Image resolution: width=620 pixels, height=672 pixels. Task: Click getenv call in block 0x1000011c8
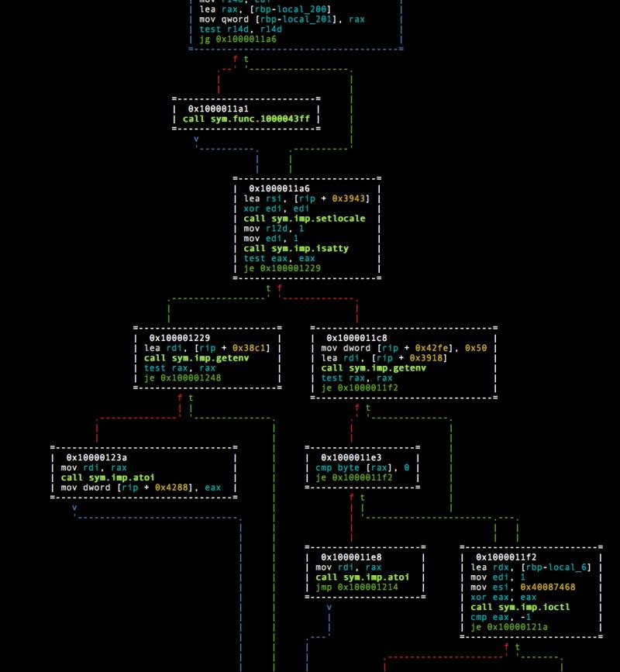374,368
